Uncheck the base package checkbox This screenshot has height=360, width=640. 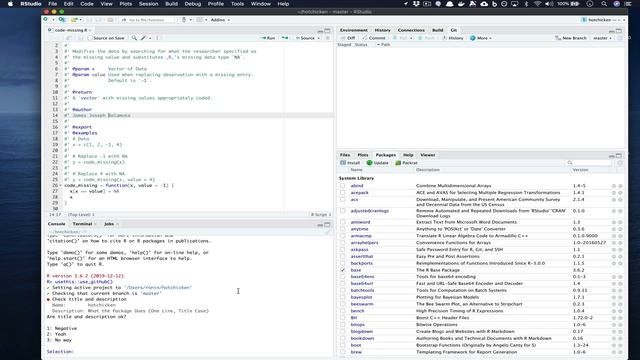click(342, 270)
